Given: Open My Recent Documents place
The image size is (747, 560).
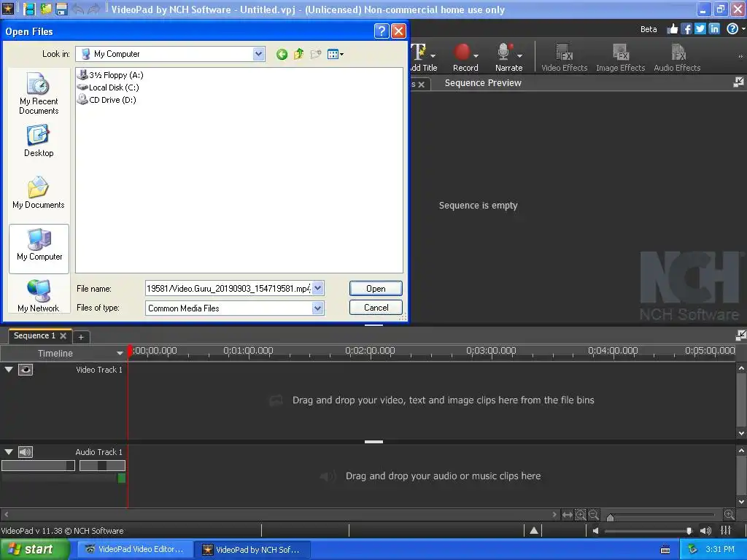Looking at the screenshot, I should point(39,93).
